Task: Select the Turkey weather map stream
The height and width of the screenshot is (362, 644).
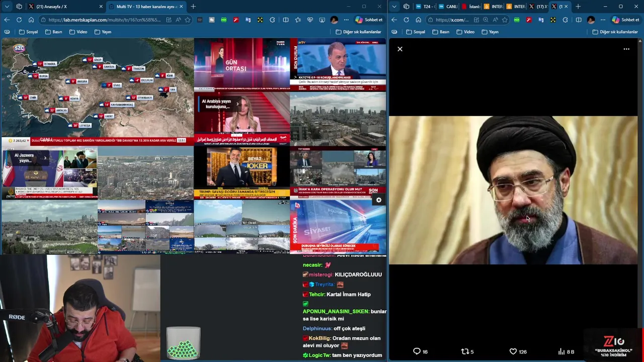Action: click(97, 90)
